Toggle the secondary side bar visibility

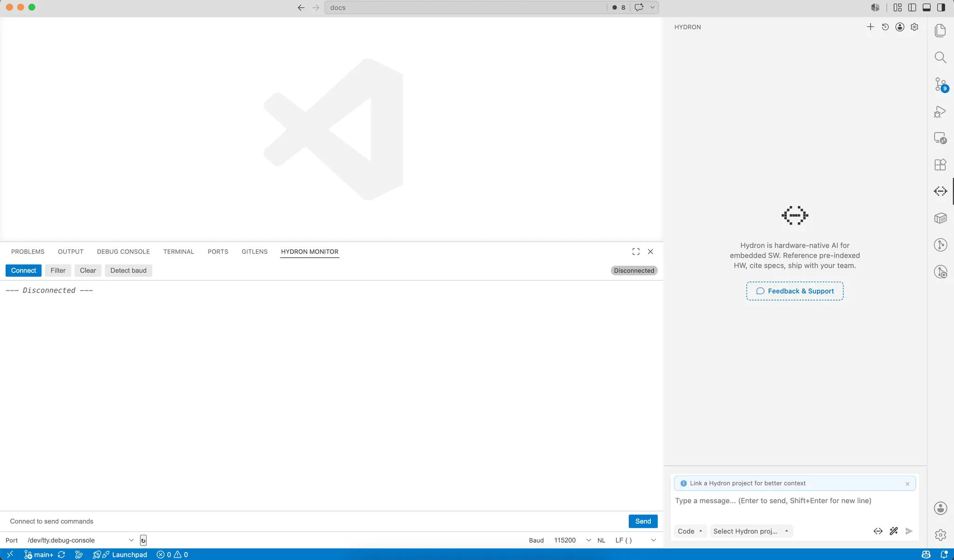(x=941, y=7)
